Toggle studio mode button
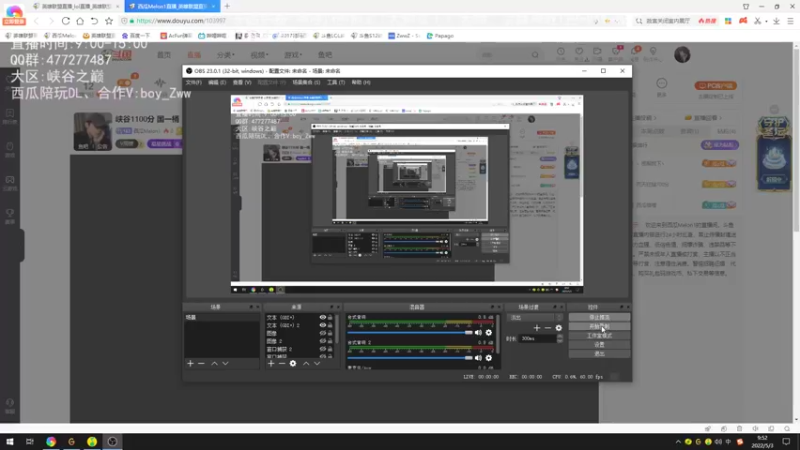800x450 pixels. (x=599, y=335)
